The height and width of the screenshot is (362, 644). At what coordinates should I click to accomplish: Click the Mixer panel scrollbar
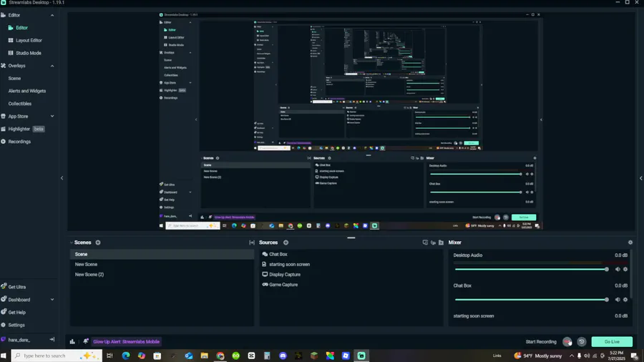point(631,274)
